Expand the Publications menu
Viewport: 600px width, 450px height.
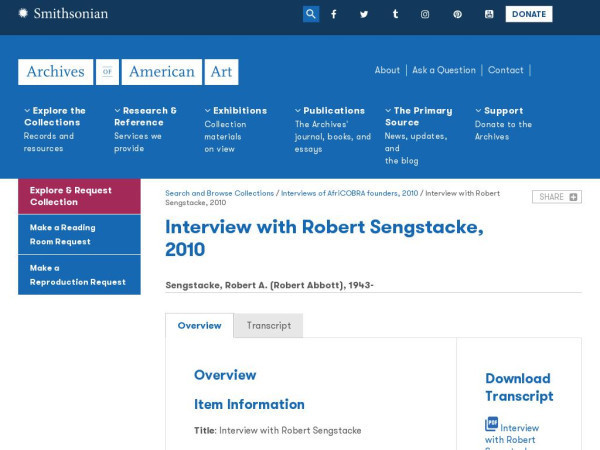[330, 111]
